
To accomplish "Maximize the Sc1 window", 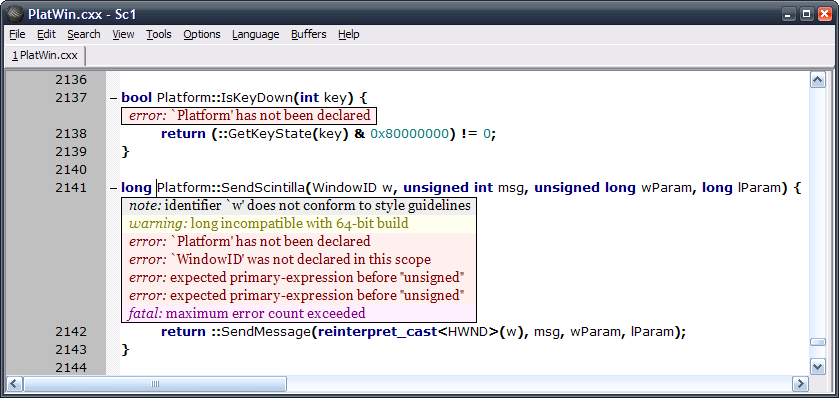I will point(806,14).
